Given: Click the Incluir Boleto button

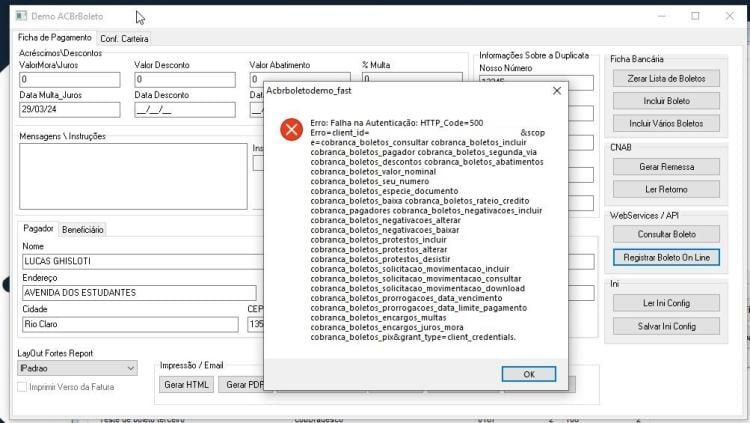Looking at the screenshot, I should (x=666, y=101).
